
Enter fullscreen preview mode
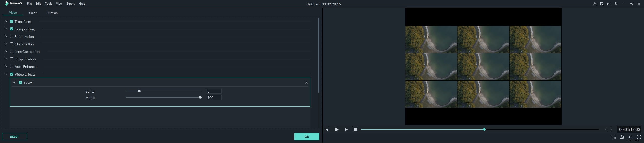click(x=639, y=137)
